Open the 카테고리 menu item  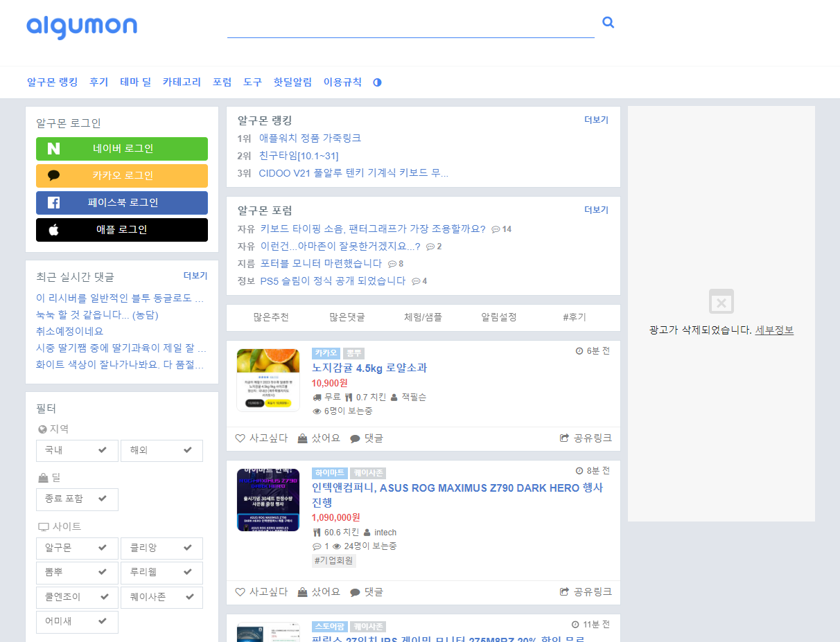pos(181,82)
